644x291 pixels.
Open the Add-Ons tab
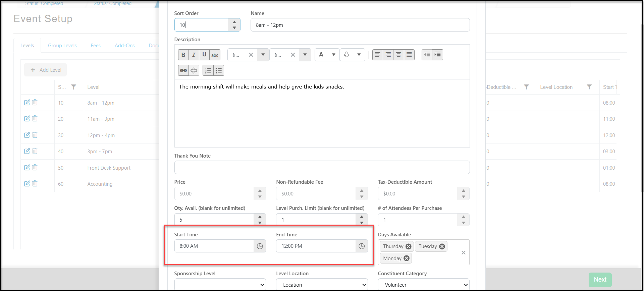pyautogui.click(x=125, y=46)
